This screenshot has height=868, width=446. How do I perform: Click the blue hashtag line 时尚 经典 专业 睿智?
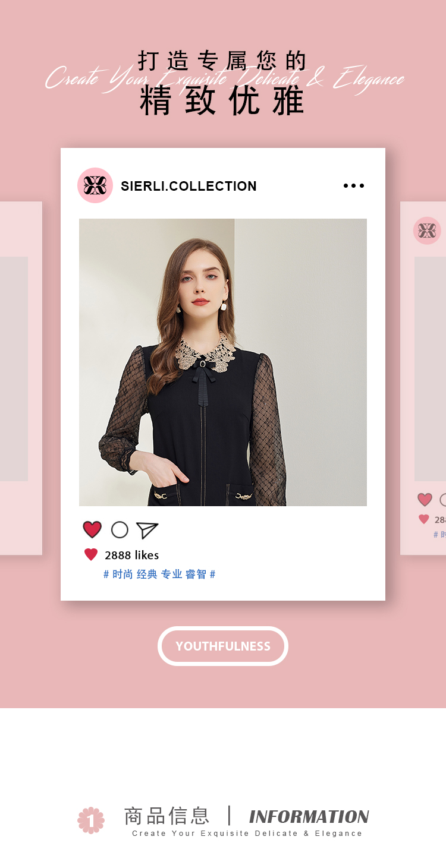tap(159, 575)
